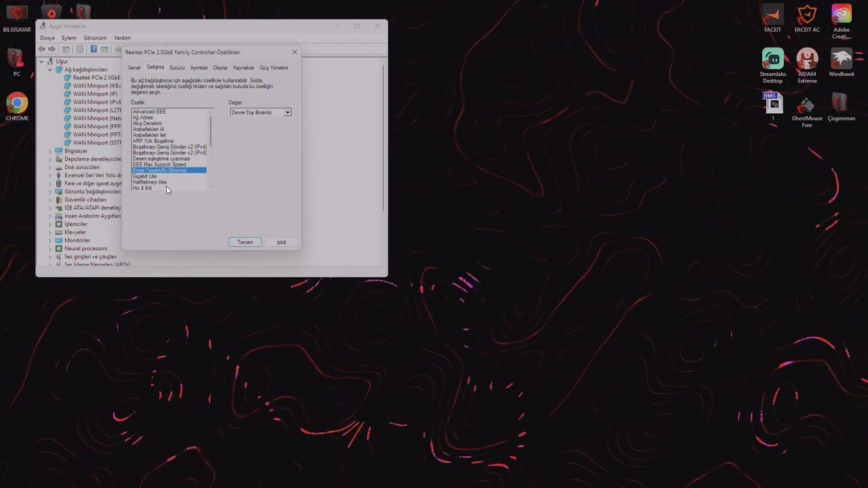Open the AIDA64 Extreme shortcut
Viewport: 868px width, 488px height.
(807, 66)
